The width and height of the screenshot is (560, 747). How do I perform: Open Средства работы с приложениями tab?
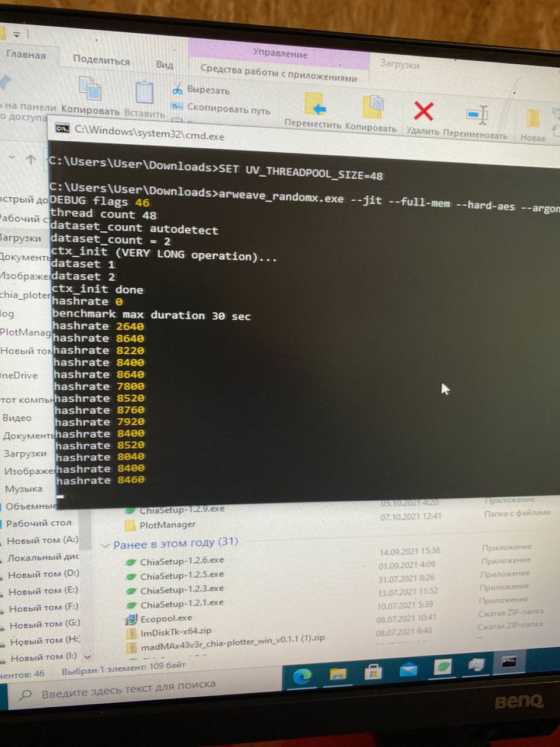point(278,74)
